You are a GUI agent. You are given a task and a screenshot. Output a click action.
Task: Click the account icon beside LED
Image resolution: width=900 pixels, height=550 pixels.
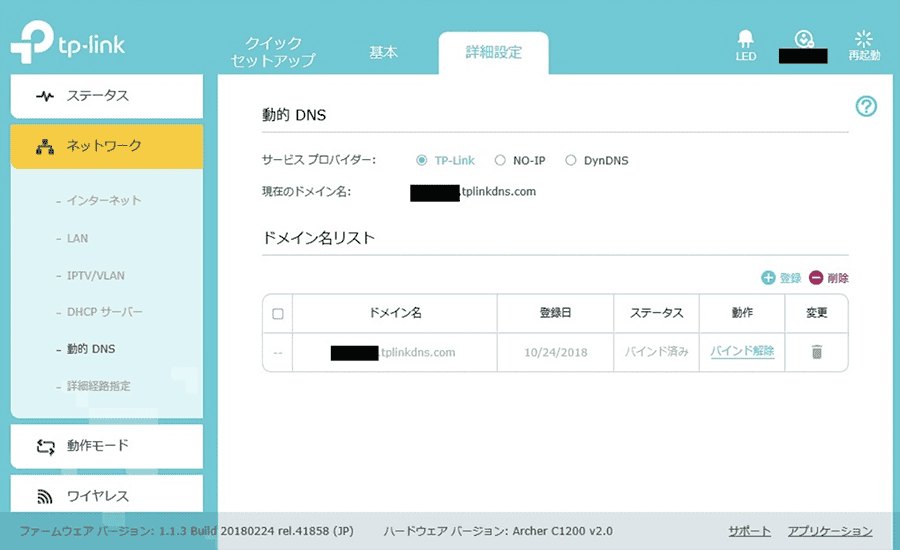[804, 39]
